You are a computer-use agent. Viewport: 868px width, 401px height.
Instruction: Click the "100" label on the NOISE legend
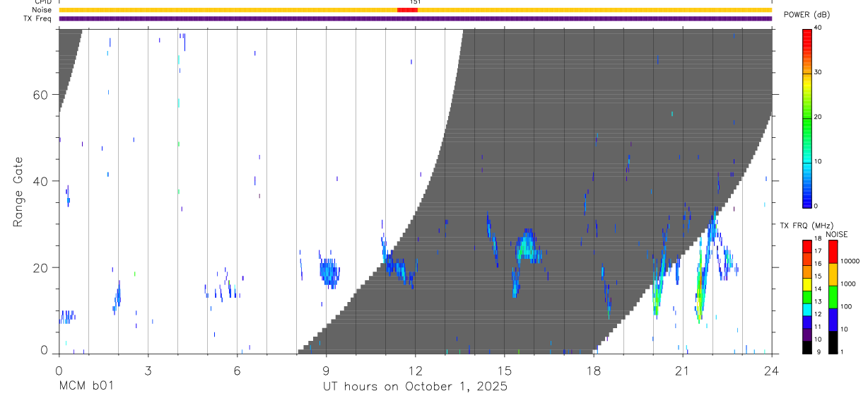pos(847,306)
